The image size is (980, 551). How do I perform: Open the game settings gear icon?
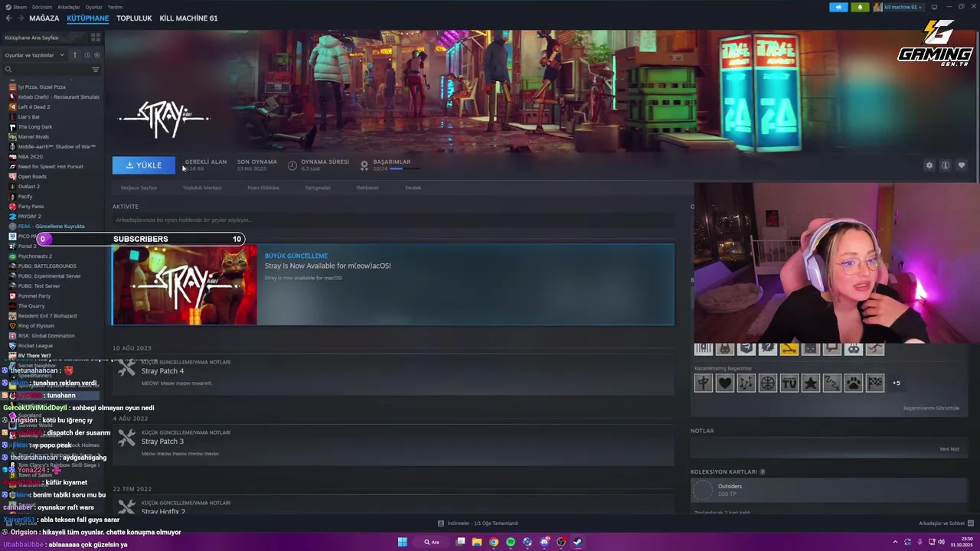click(x=929, y=165)
